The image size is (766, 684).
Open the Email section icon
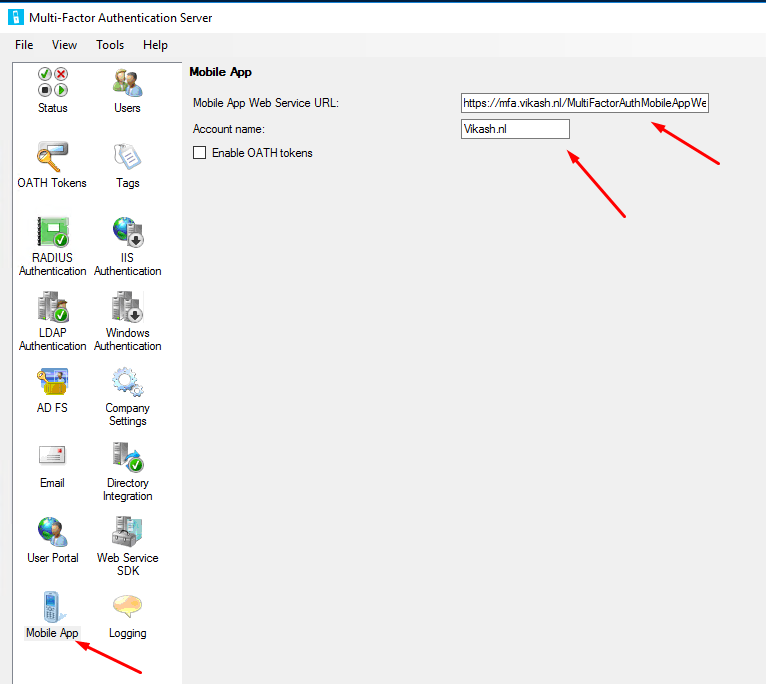click(52, 455)
